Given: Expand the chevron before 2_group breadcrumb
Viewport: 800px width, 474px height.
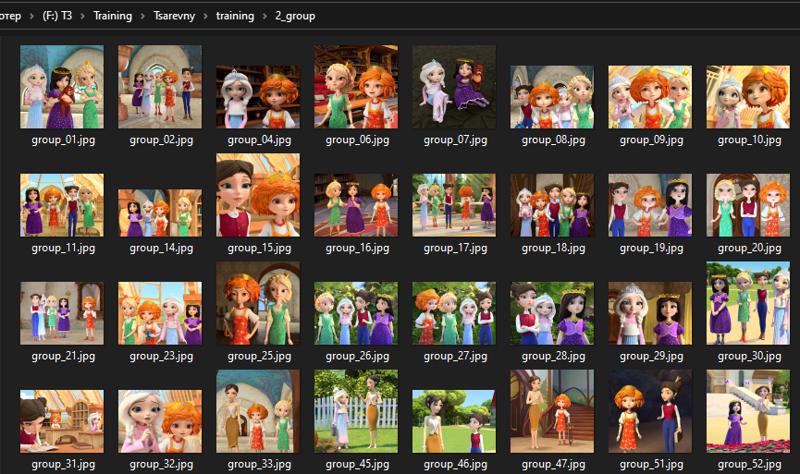Looking at the screenshot, I should tap(265, 16).
